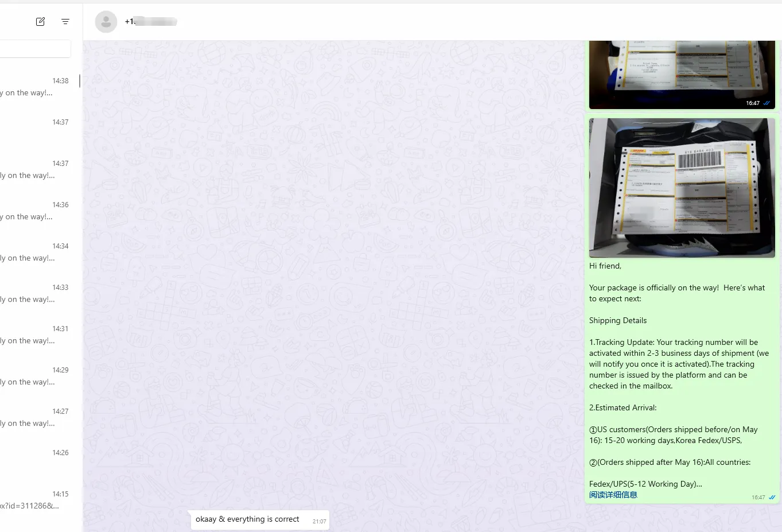
Task: Click the 'Hi friend,' greeting text
Action: click(605, 266)
